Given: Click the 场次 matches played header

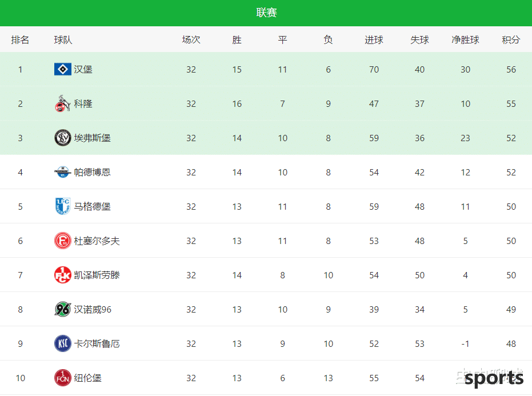Looking at the screenshot, I should (191, 39).
